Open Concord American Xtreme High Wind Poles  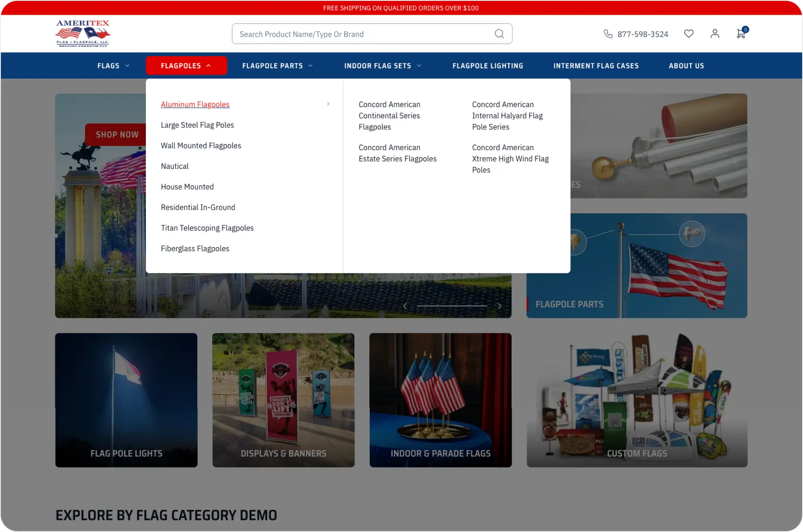[510, 159]
